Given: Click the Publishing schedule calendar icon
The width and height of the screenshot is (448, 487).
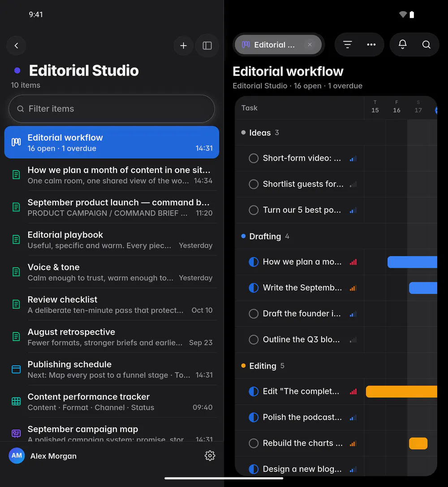Looking at the screenshot, I should (x=16, y=369).
